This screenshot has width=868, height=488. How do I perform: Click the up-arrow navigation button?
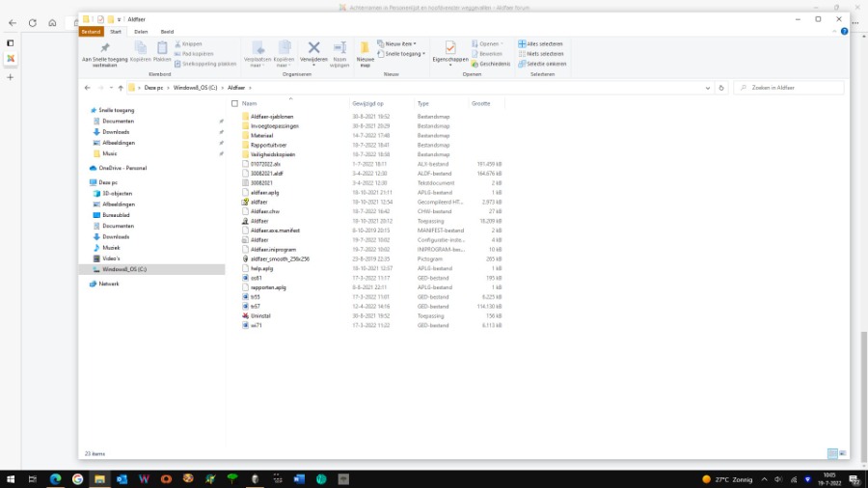pos(120,88)
